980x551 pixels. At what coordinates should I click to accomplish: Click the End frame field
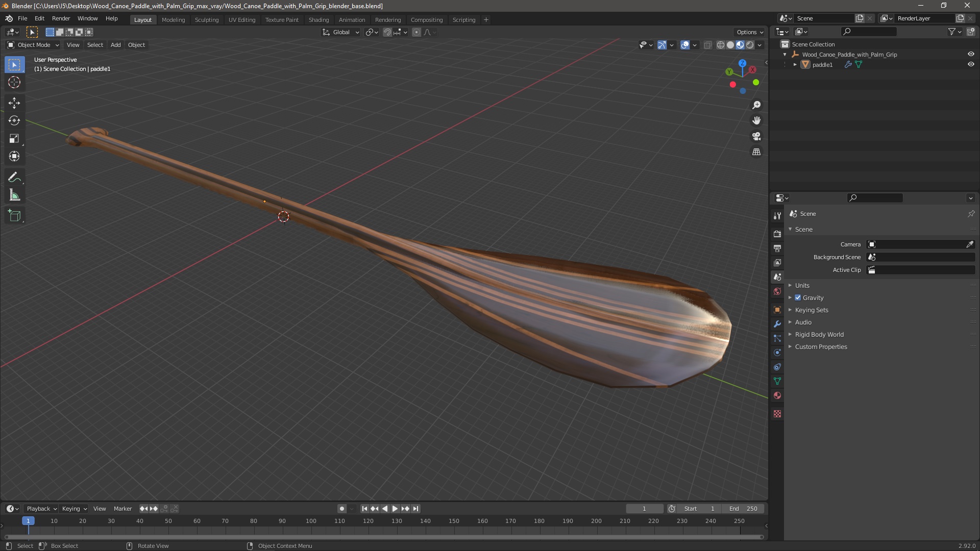[x=743, y=509]
